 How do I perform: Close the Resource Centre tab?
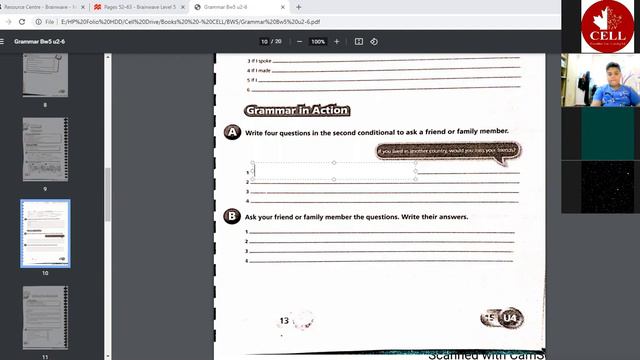tap(83, 7)
